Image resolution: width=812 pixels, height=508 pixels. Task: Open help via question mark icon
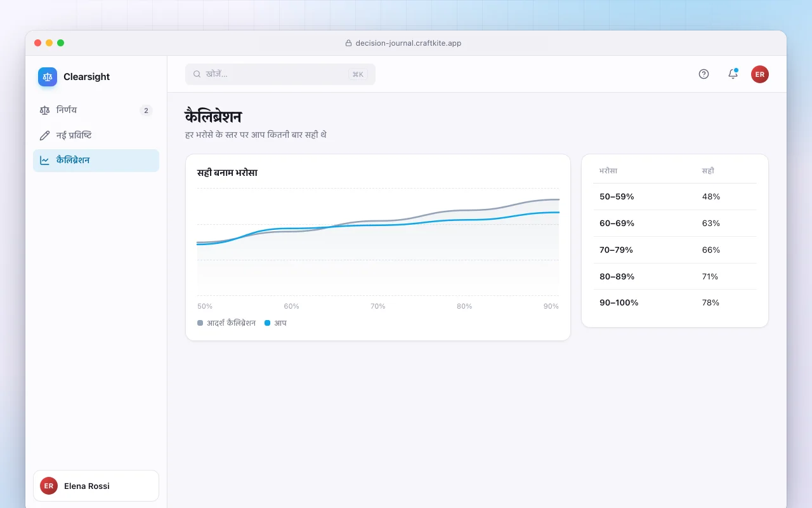click(x=704, y=74)
